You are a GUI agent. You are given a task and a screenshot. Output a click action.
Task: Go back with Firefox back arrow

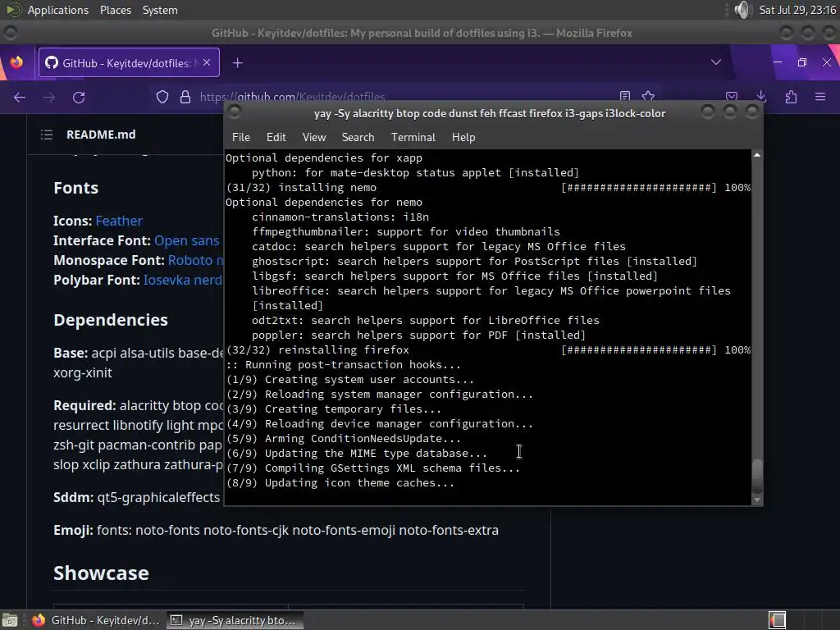[20, 98]
